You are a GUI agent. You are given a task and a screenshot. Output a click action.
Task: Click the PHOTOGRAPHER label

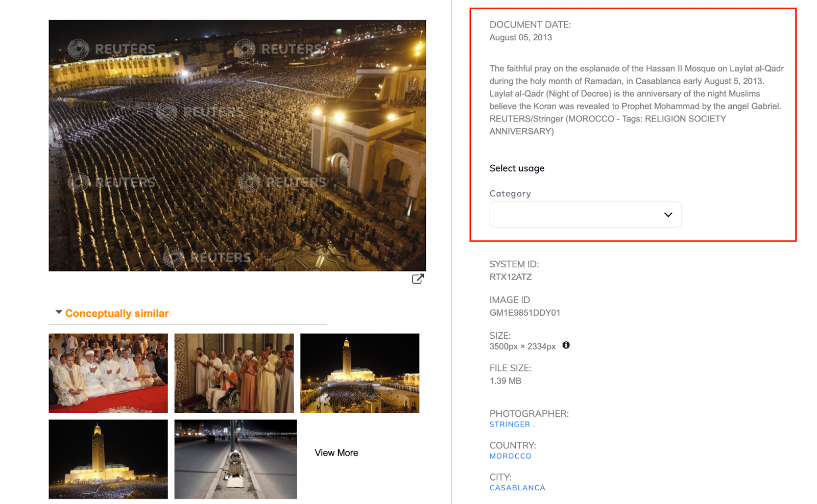pyautogui.click(x=529, y=414)
